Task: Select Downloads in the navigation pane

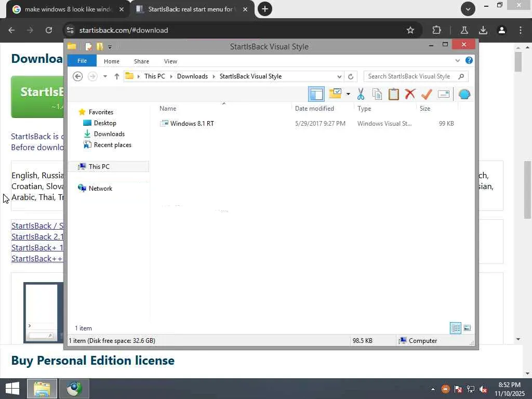Action: tap(109, 134)
